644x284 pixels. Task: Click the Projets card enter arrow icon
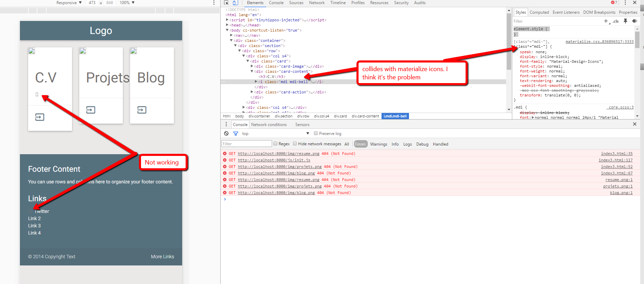coord(91,110)
